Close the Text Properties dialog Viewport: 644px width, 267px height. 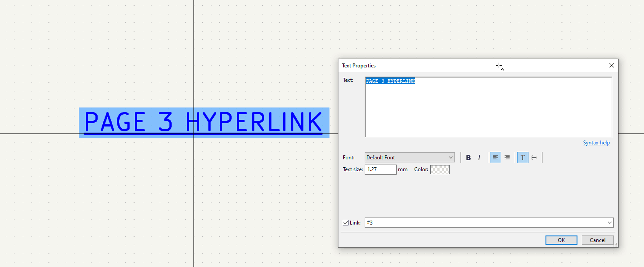tap(612, 65)
